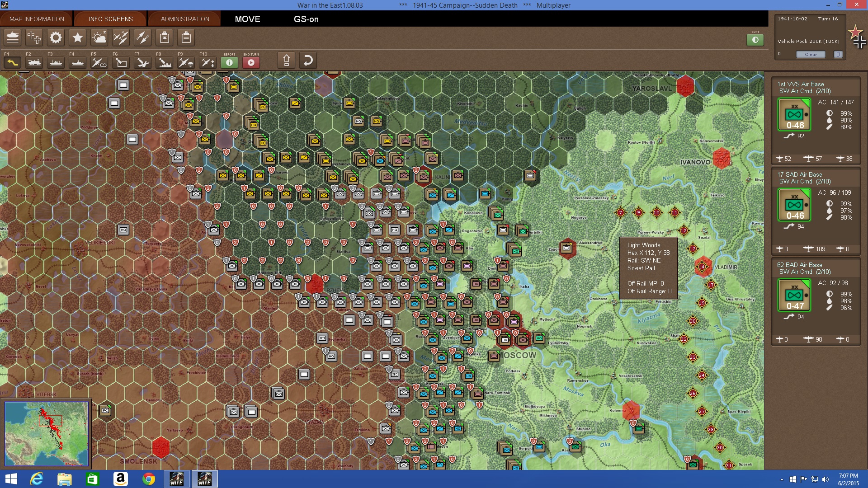Image resolution: width=868 pixels, height=488 pixels.
Task: Select F4 small ship mode
Action: [77, 62]
